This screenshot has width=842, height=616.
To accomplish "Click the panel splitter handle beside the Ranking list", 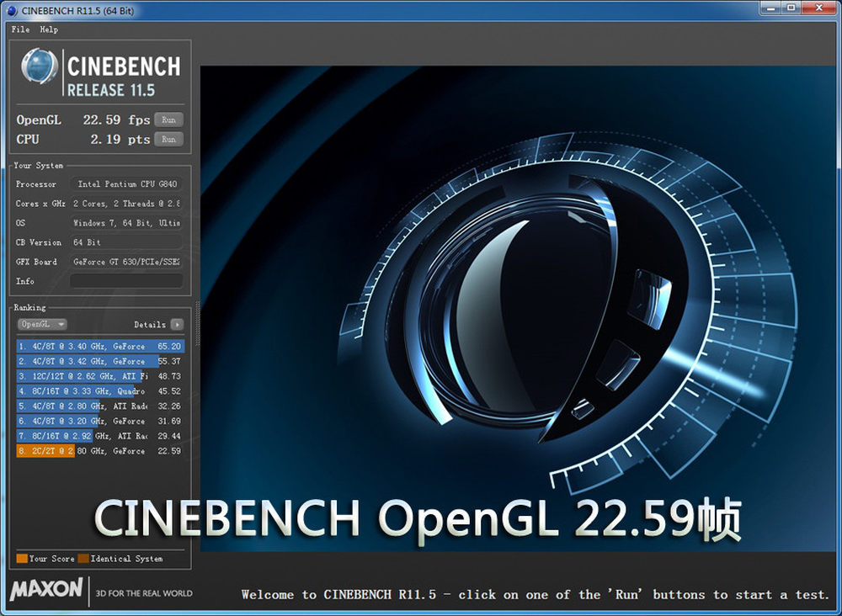I will pos(197,323).
